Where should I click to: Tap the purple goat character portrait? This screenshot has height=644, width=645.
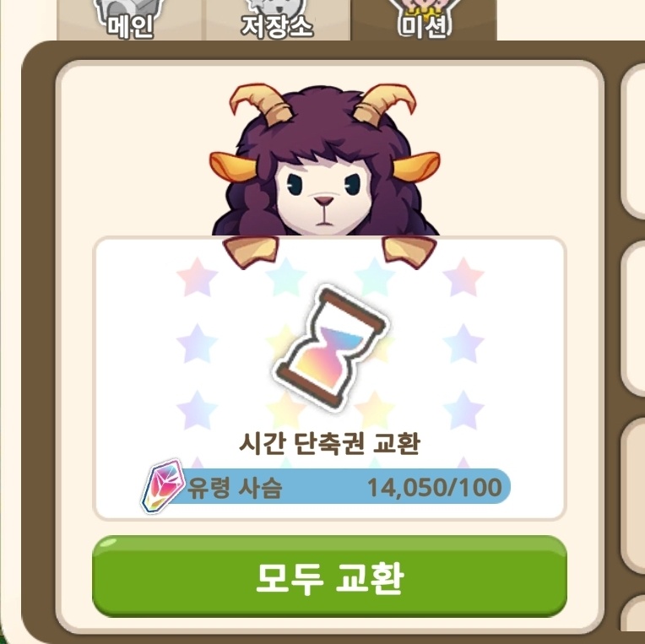click(325, 160)
